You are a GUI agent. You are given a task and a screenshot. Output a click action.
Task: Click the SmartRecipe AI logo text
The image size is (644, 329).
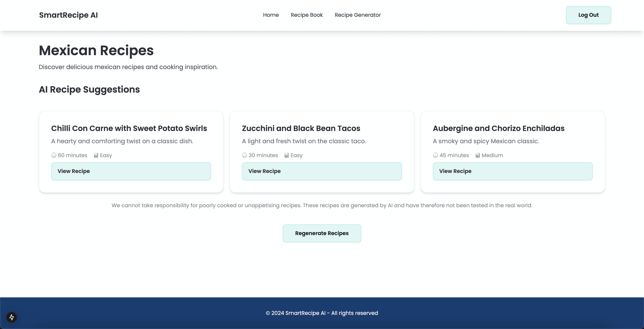68,15
